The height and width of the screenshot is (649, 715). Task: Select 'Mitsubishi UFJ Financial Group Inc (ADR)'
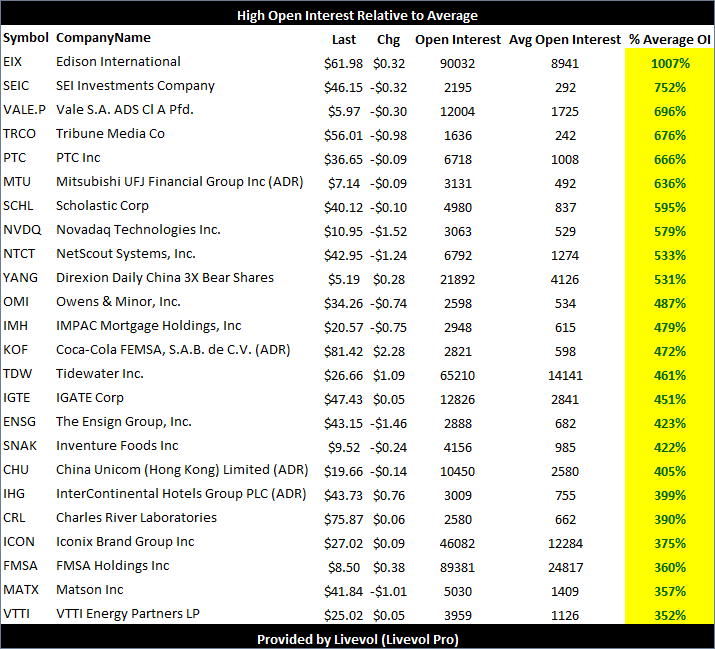(x=180, y=182)
